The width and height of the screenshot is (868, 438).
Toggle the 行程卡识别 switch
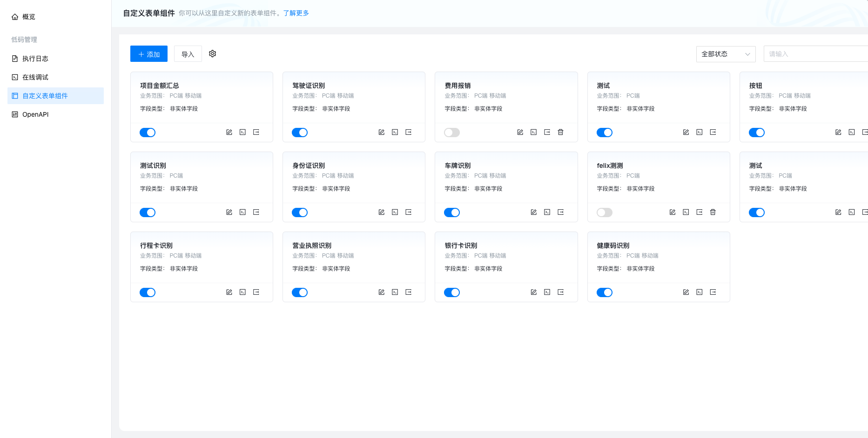pos(148,292)
